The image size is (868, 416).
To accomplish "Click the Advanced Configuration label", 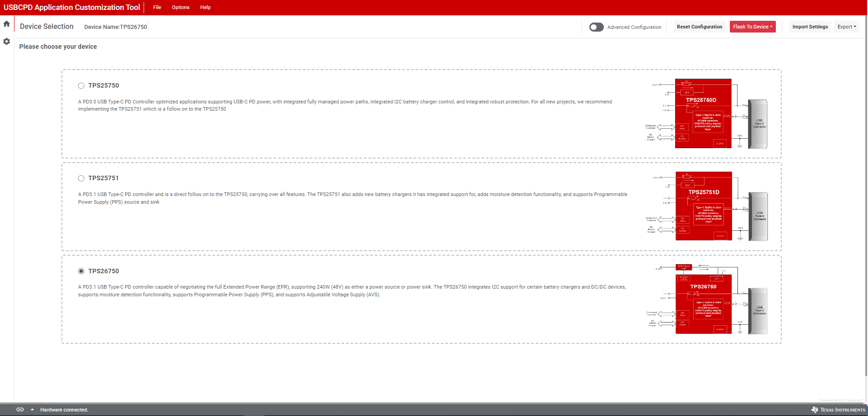I will pos(634,27).
